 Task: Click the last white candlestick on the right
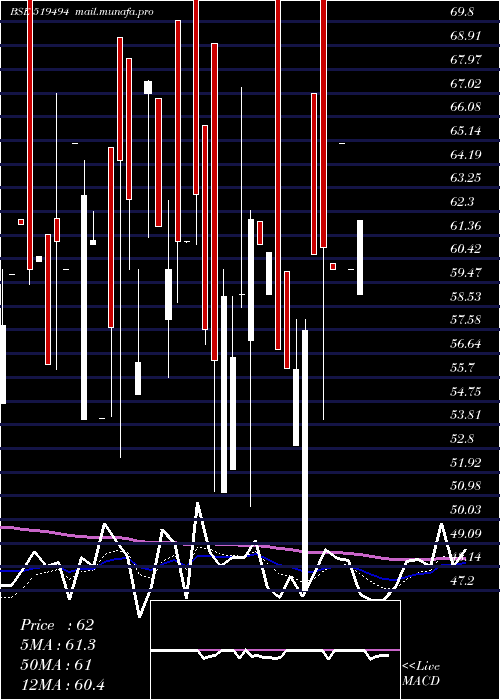pos(360,258)
